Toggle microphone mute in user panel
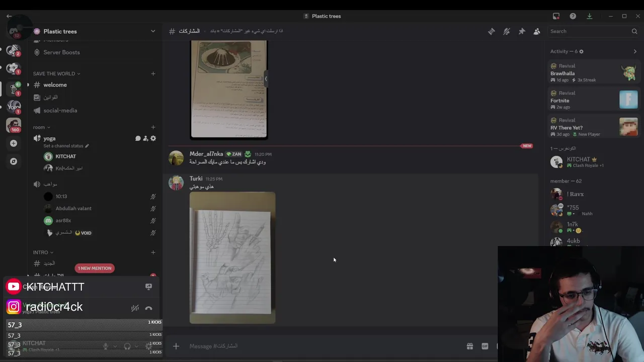Viewport: 644px width, 362px height. pos(106,346)
